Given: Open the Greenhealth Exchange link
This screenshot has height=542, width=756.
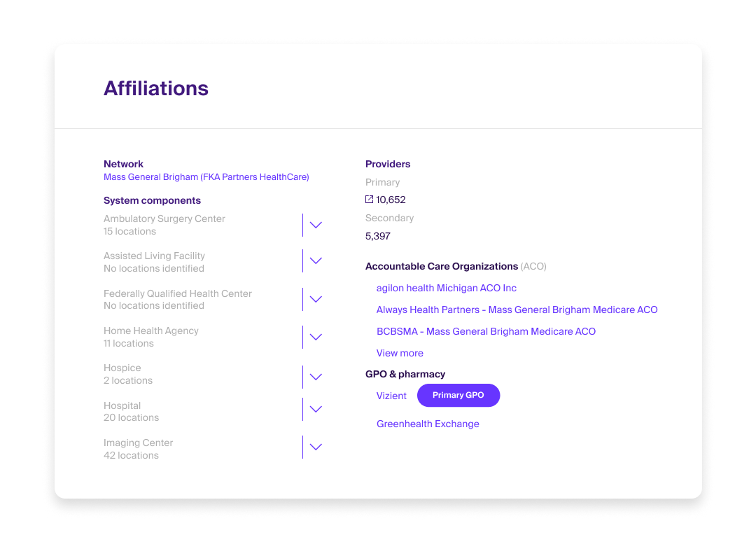Looking at the screenshot, I should (x=428, y=424).
